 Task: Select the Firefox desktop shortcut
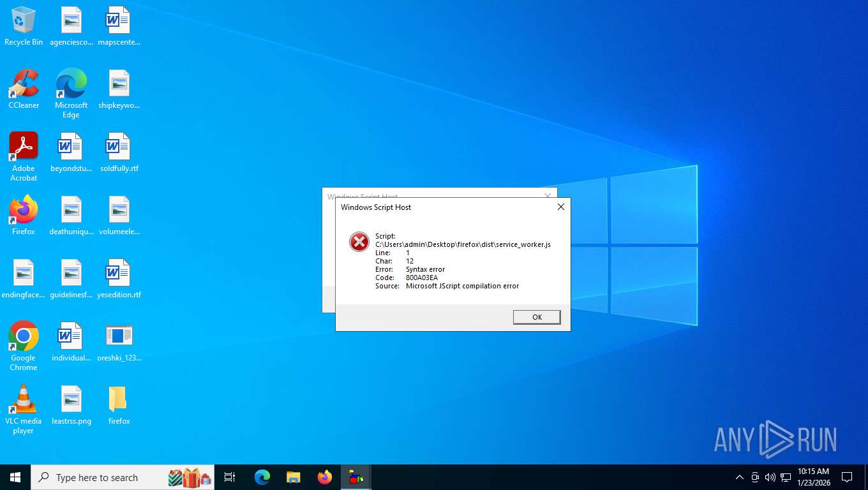click(24, 216)
